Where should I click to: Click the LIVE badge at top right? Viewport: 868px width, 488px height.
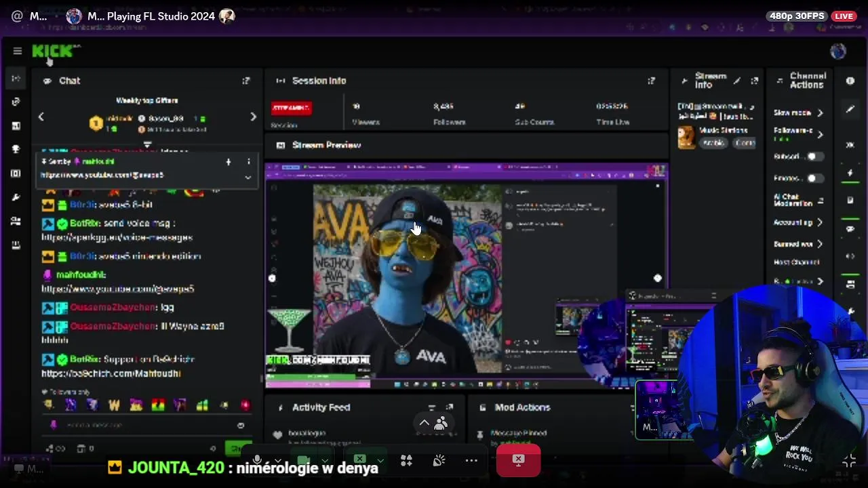point(844,16)
